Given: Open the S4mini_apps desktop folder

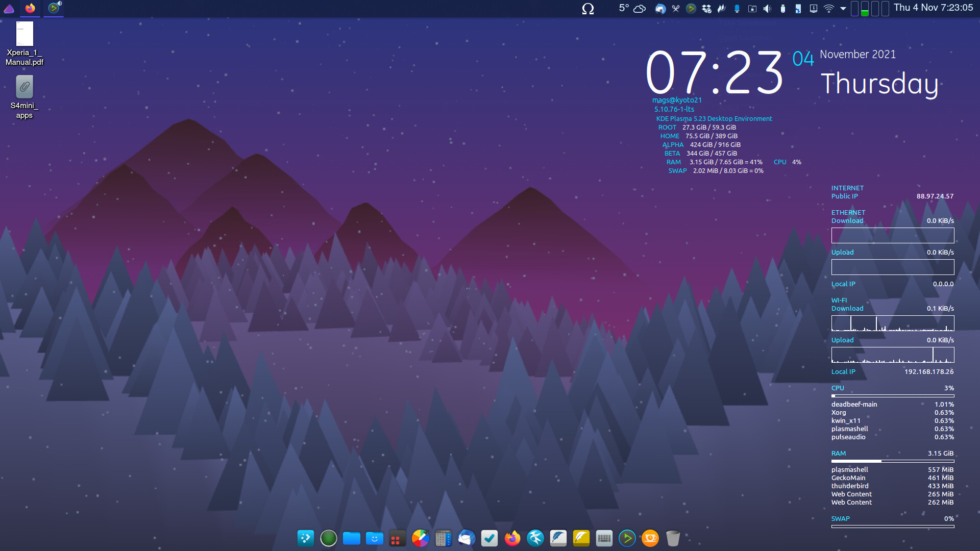Looking at the screenshot, I should pyautogui.click(x=23, y=86).
